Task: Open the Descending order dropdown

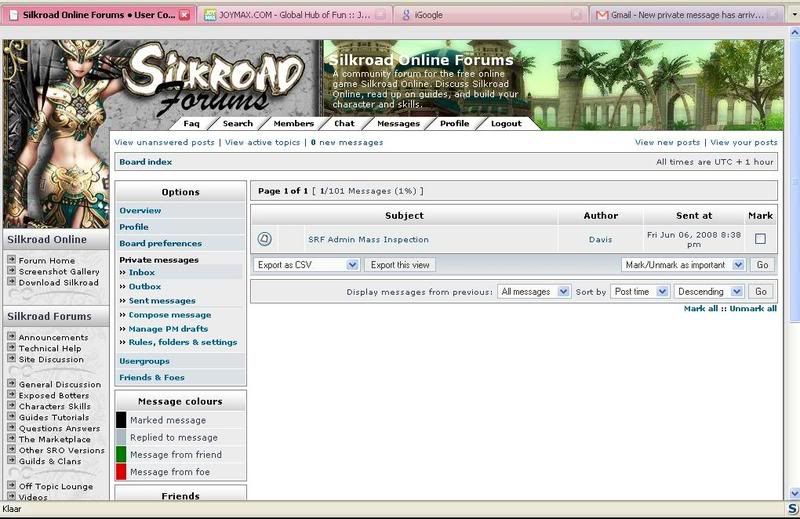Action: pos(709,291)
